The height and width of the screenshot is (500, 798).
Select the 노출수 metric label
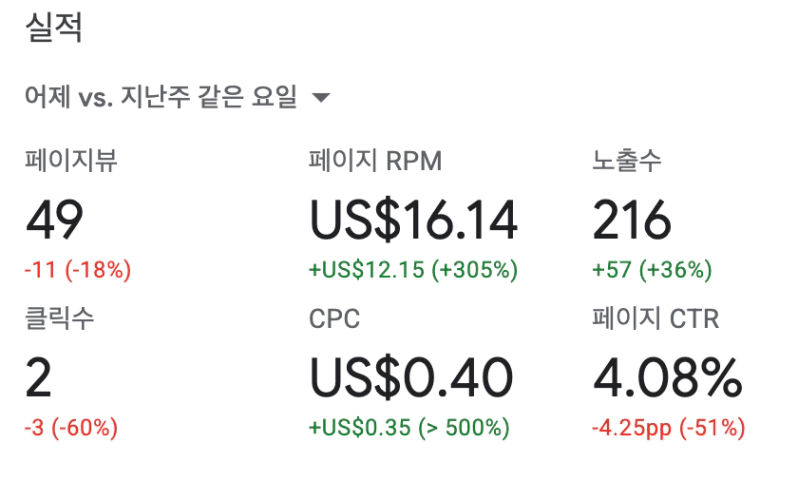627,161
